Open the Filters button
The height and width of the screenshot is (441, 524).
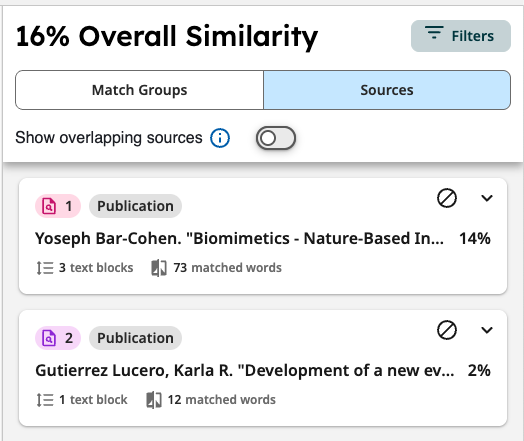point(461,36)
